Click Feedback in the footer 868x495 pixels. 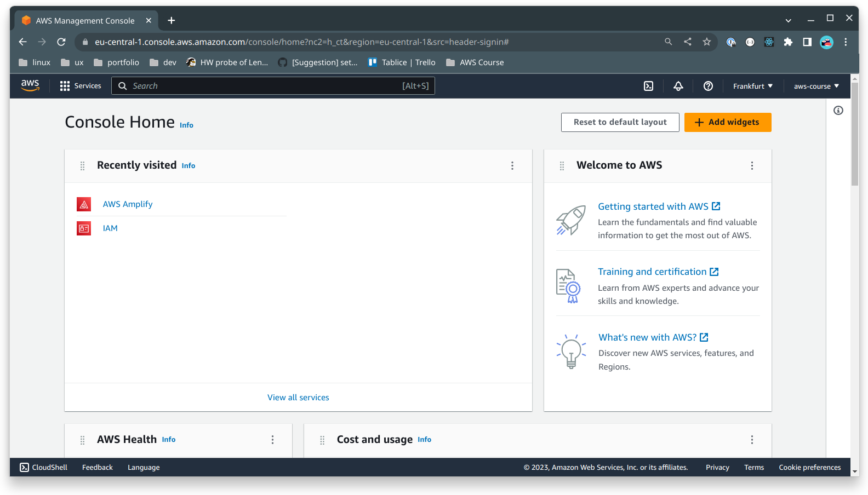pos(98,467)
